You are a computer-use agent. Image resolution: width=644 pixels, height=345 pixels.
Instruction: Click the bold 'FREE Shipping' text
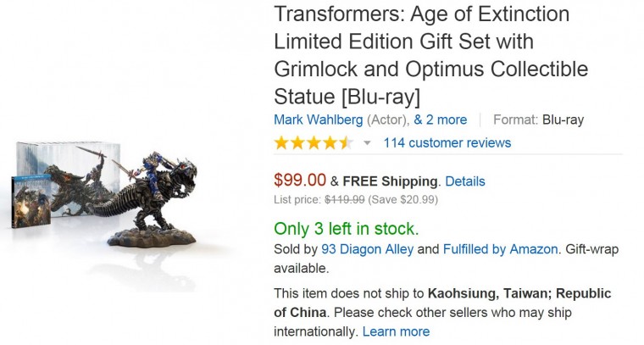(x=391, y=181)
